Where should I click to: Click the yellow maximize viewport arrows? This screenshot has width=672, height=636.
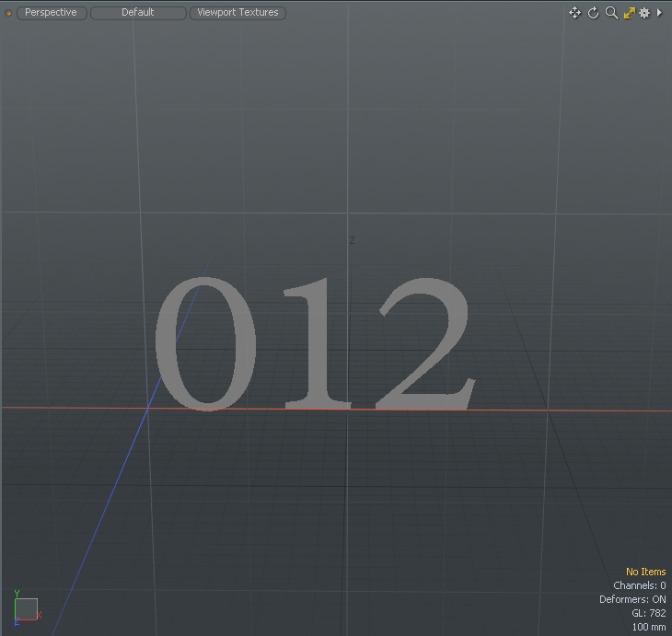[x=629, y=13]
